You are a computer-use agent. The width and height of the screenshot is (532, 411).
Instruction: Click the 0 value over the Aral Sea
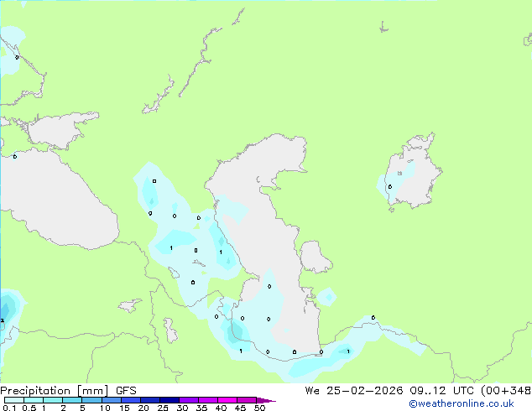click(390, 186)
